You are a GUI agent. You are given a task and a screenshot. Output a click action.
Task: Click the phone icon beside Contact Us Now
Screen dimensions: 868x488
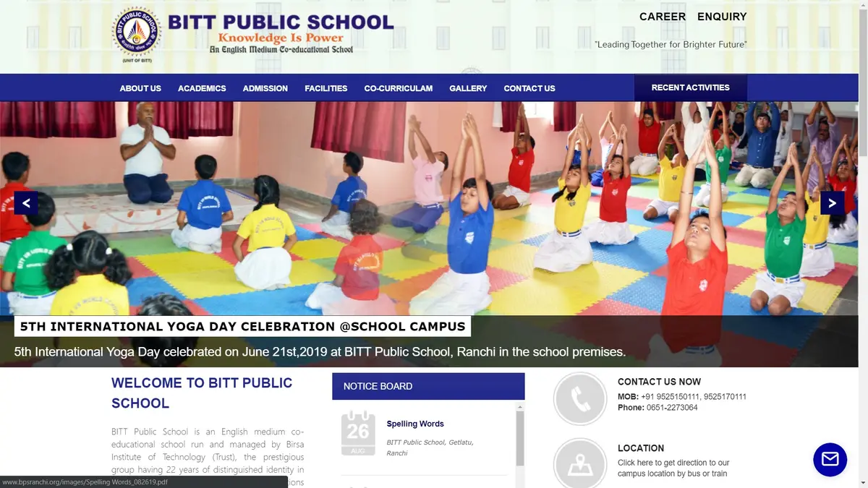(579, 398)
